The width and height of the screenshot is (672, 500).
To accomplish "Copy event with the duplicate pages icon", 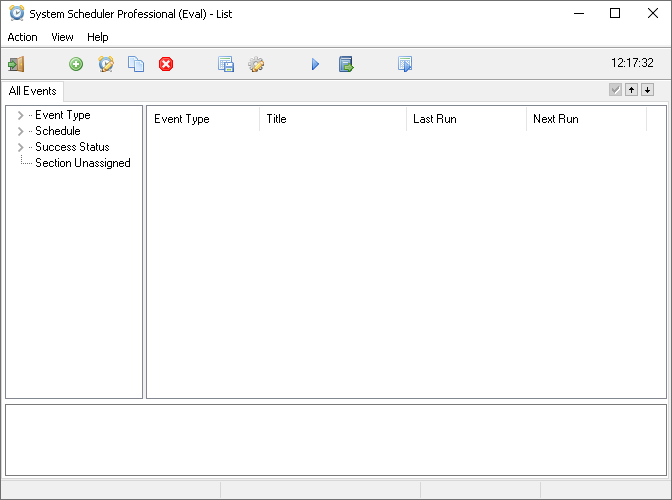I will 136,64.
